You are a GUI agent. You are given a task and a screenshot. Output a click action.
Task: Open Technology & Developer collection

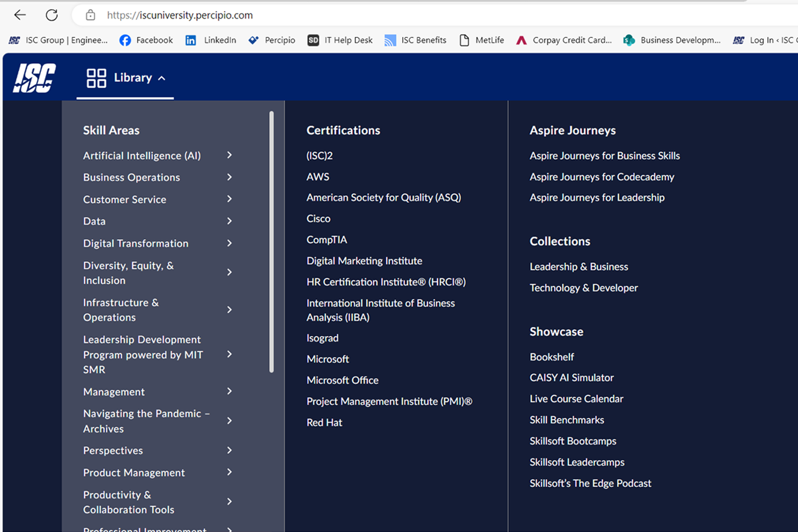pyautogui.click(x=584, y=288)
